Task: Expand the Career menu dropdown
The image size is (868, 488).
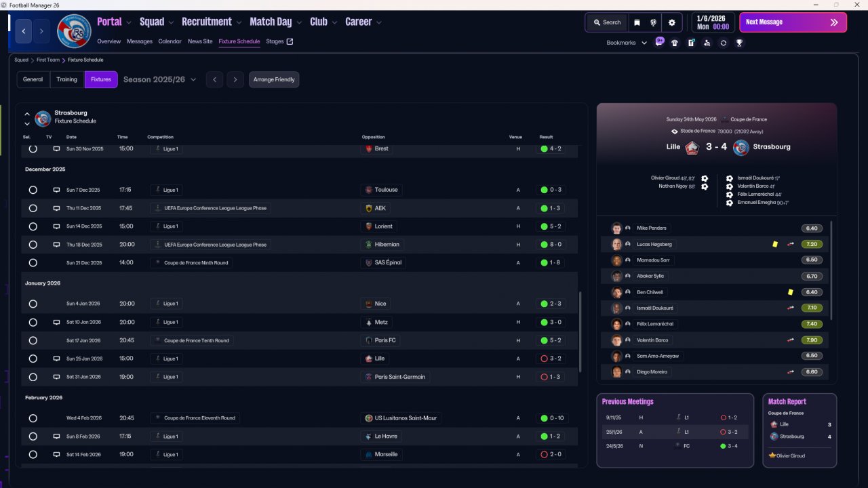Action: [x=378, y=22]
